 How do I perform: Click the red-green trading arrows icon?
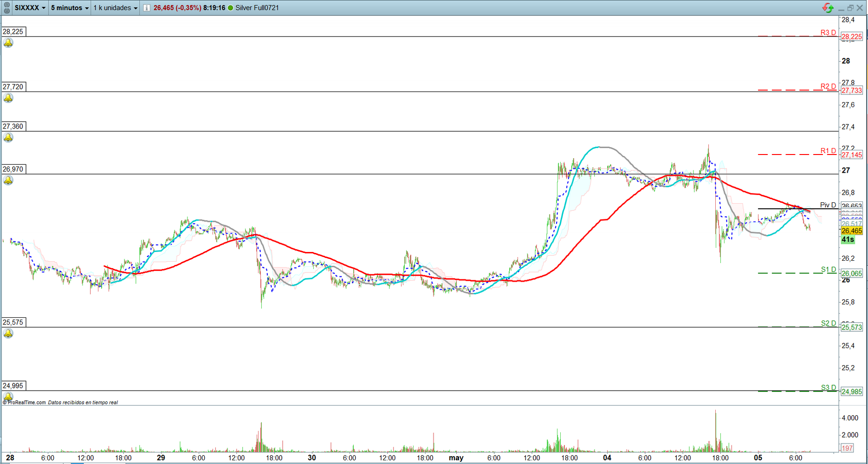[828, 8]
